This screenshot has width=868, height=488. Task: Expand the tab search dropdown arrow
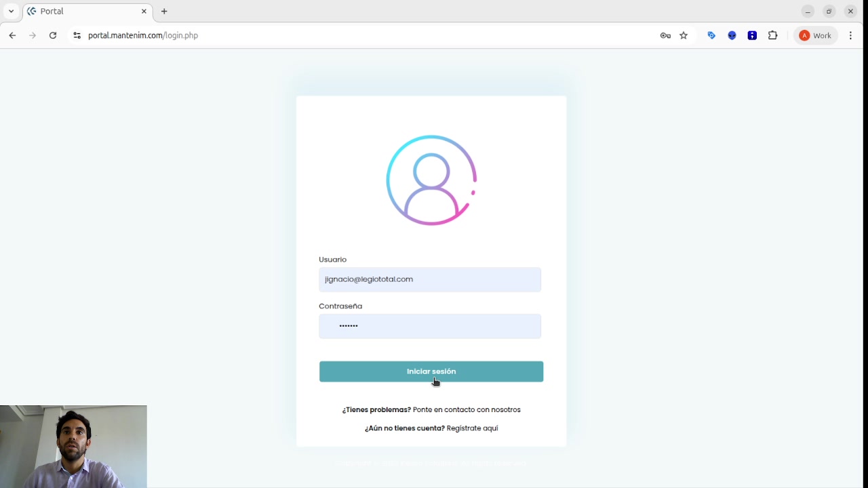pyautogui.click(x=11, y=12)
